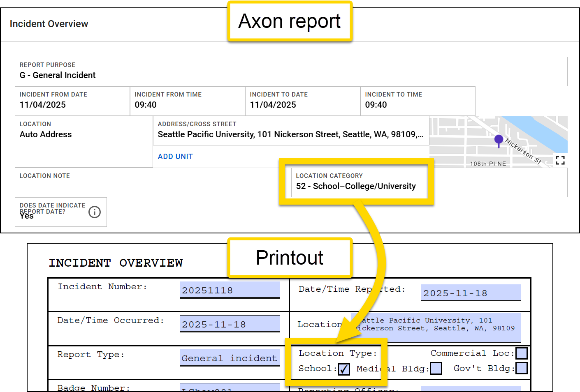
Task: Click the Address/Cross Street field
Action: 290,134
